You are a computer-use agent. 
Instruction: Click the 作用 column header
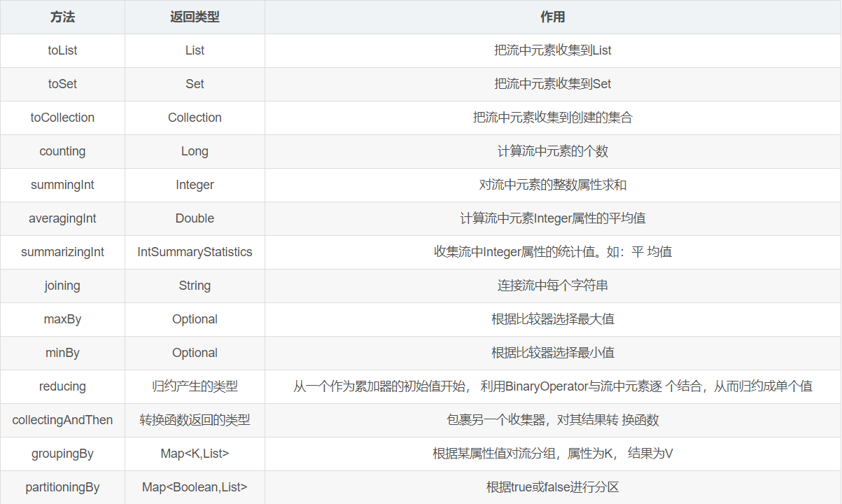pyautogui.click(x=552, y=17)
